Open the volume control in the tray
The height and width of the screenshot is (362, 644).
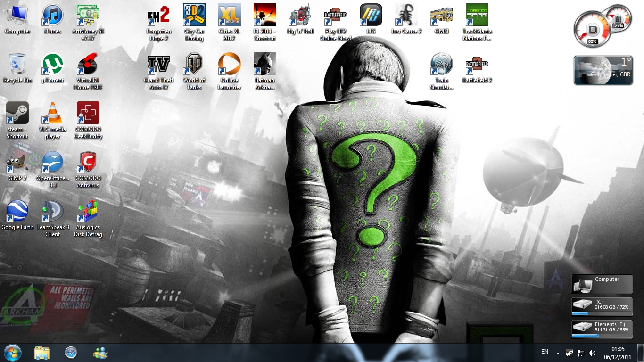[592, 353]
